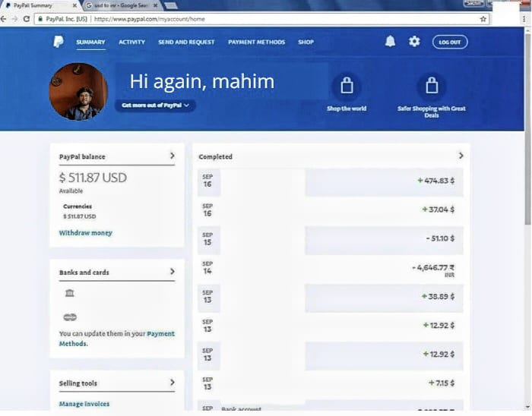
Task: Click the Shop the world bag icon
Action: tap(347, 85)
